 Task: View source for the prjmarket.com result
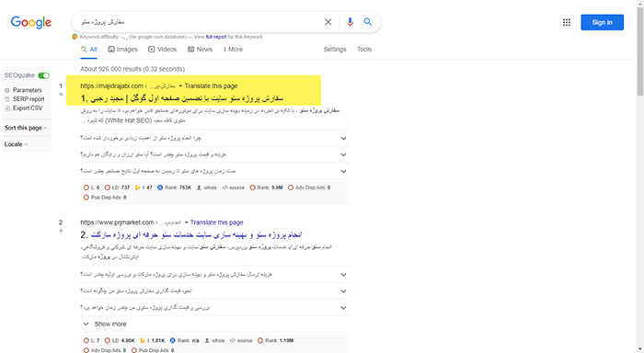pyautogui.click(x=241, y=341)
